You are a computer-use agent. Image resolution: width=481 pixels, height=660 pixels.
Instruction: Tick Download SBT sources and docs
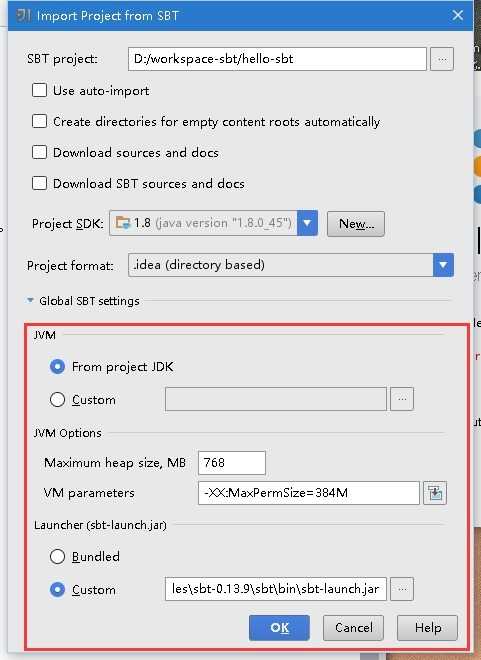[x=40, y=183]
